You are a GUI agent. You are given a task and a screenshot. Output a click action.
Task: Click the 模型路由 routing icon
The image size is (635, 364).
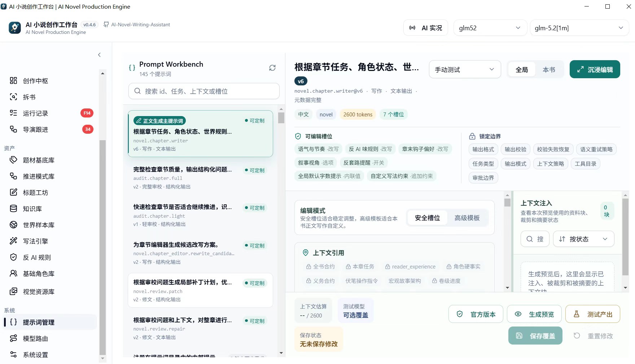pyautogui.click(x=13, y=338)
